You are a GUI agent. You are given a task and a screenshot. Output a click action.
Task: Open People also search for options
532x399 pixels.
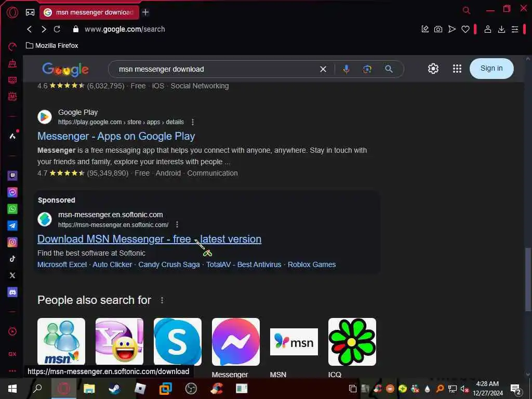[162, 300]
